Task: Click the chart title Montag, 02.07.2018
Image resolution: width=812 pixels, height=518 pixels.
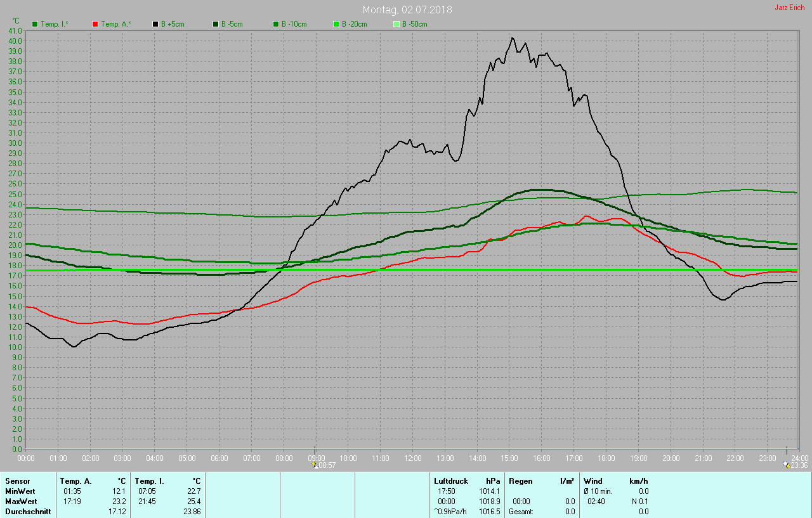Action: (407, 10)
